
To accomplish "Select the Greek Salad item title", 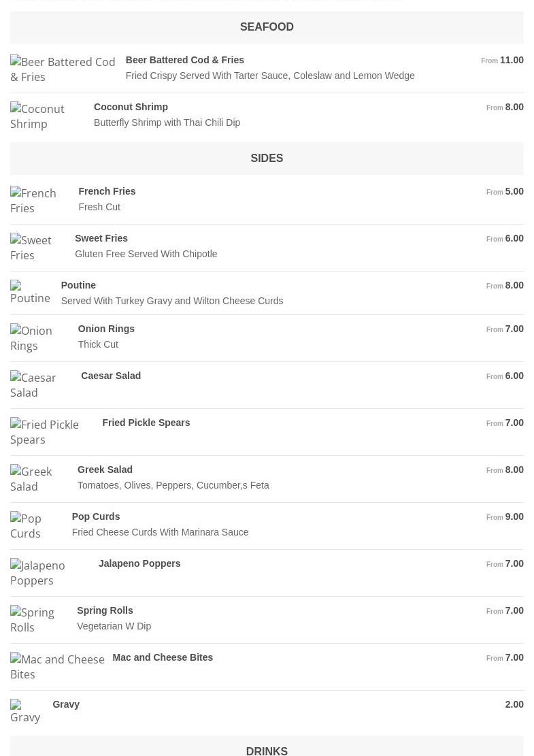I will 105,470.
